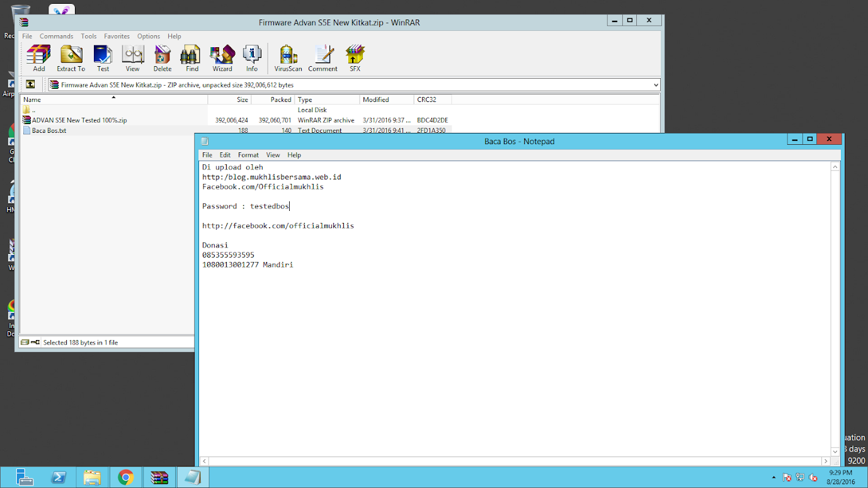This screenshot has height=488, width=868.
Task: Click the '1080013001277 Mandiri' line in Notepad
Action: (248, 264)
